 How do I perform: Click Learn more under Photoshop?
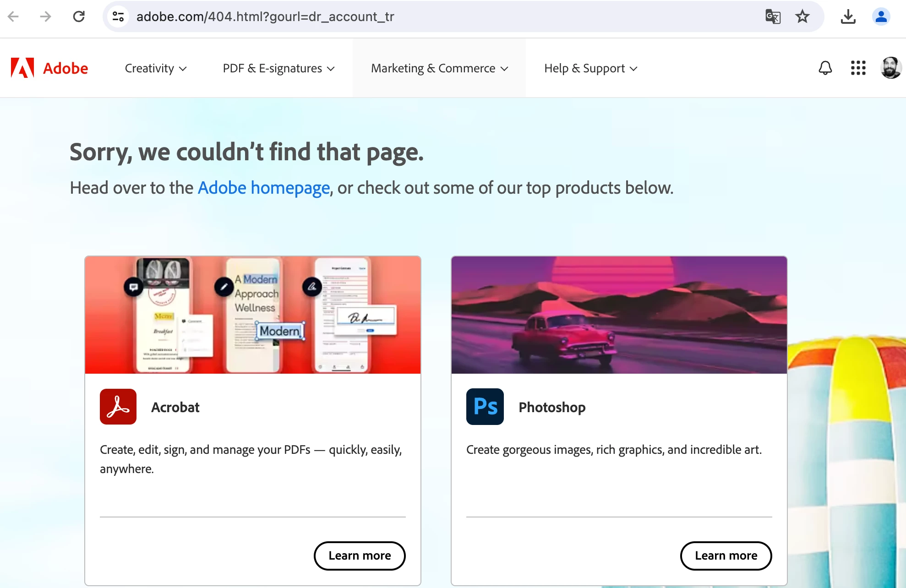point(726,555)
